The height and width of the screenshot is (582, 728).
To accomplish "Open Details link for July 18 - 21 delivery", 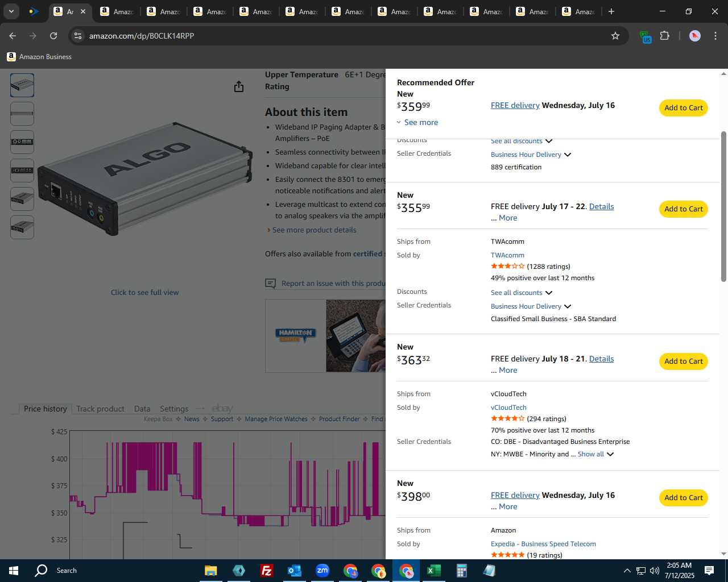I will click(601, 359).
